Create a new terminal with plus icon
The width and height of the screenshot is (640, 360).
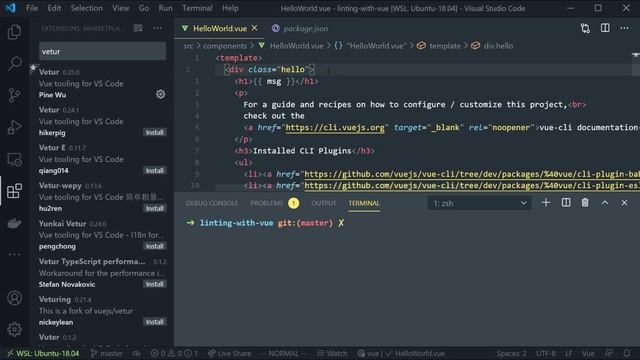click(546, 203)
